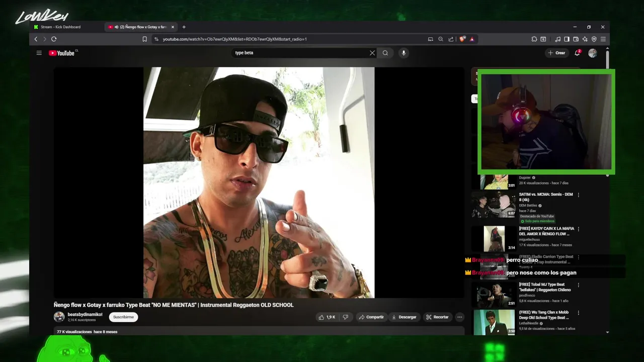Dislike the video
The width and height of the screenshot is (644, 362).
point(346,317)
